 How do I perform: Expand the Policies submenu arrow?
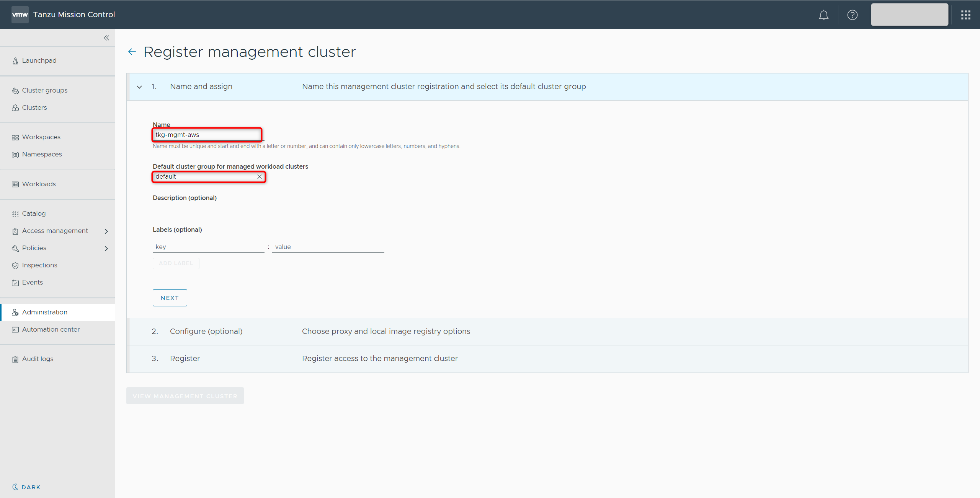106,248
